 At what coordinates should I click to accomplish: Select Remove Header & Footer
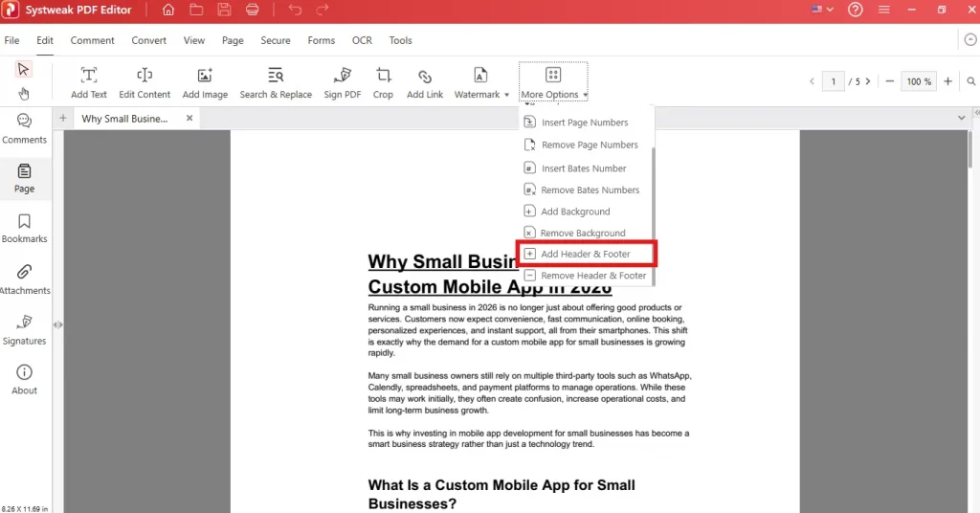(586, 276)
